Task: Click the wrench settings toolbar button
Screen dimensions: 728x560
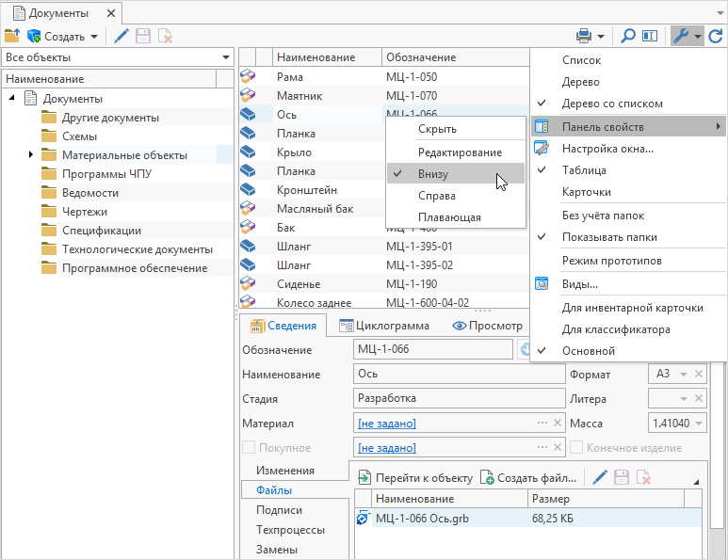Action: pyautogui.click(x=680, y=37)
